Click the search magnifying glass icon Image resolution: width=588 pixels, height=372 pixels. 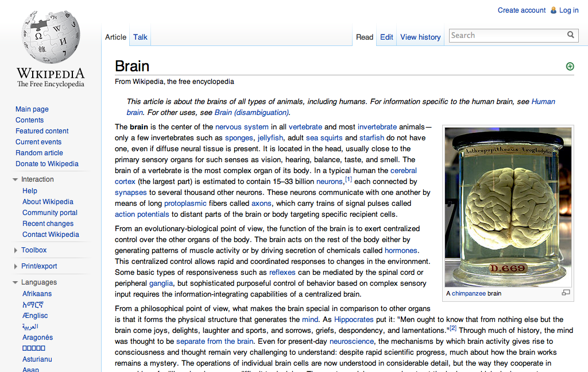click(x=570, y=35)
